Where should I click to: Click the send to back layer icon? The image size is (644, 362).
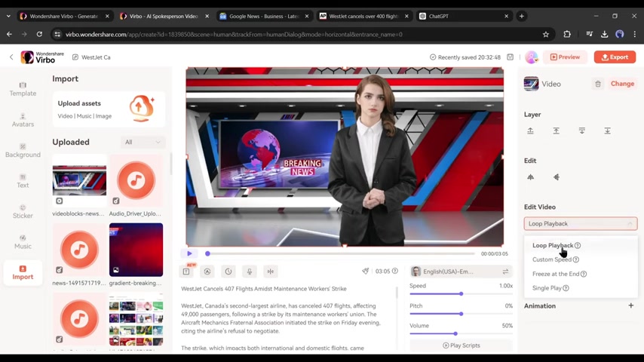tap(607, 131)
